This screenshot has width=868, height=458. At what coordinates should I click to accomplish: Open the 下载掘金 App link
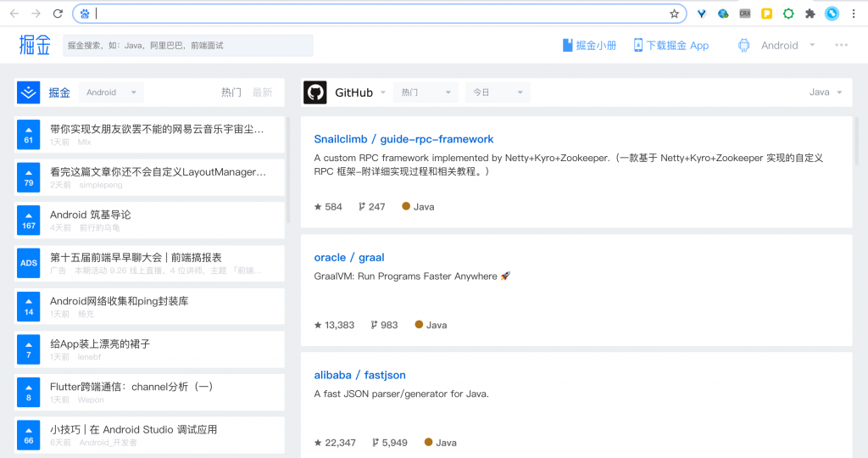[x=671, y=46]
